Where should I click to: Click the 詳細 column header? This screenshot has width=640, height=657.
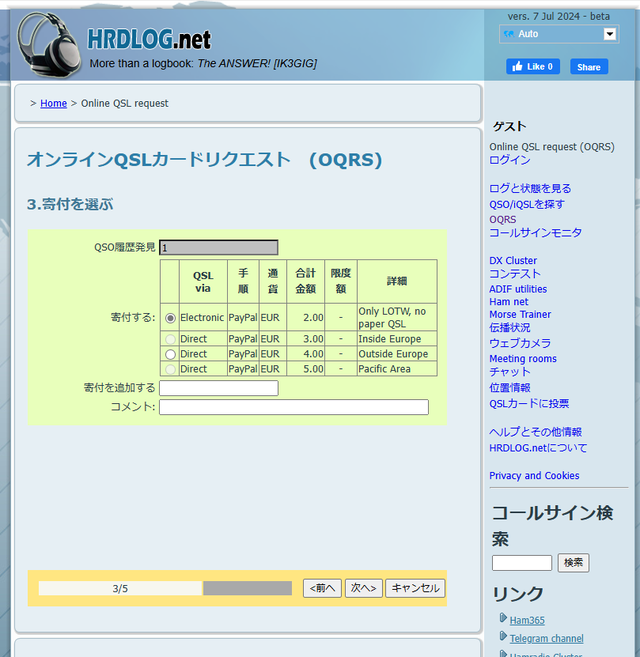click(x=397, y=282)
